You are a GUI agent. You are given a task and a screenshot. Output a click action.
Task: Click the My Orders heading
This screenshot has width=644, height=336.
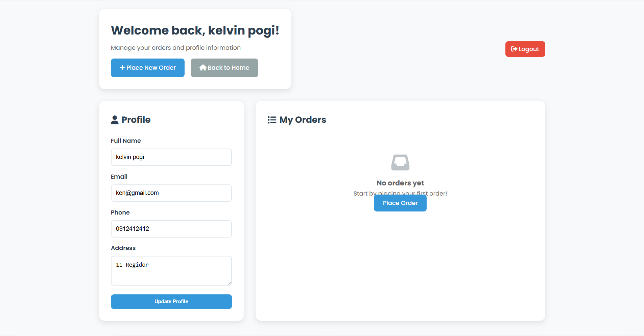click(x=303, y=119)
